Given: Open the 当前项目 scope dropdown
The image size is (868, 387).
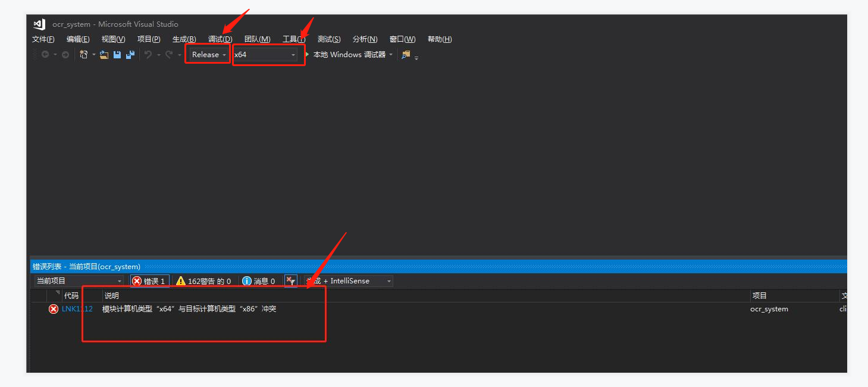Looking at the screenshot, I should (79, 281).
